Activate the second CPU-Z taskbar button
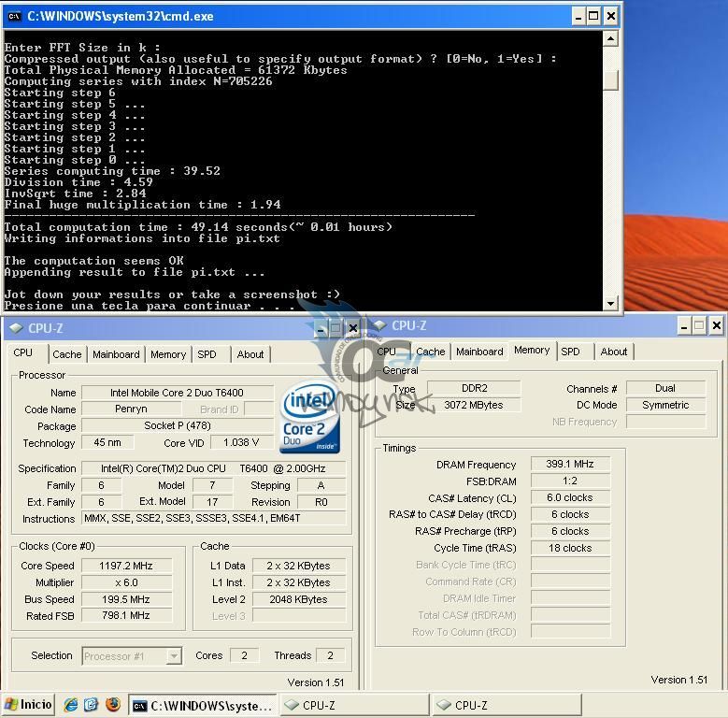This screenshot has height=718, width=728. click(x=507, y=706)
